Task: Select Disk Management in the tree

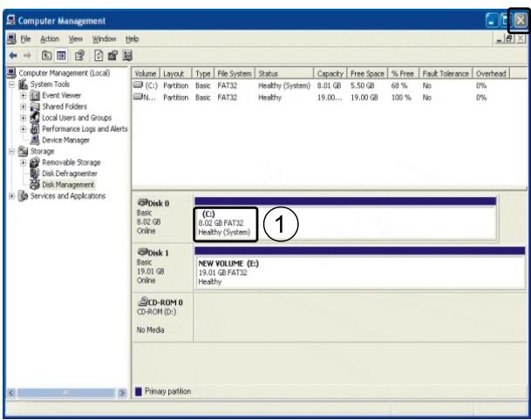Action: tap(68, 185)
